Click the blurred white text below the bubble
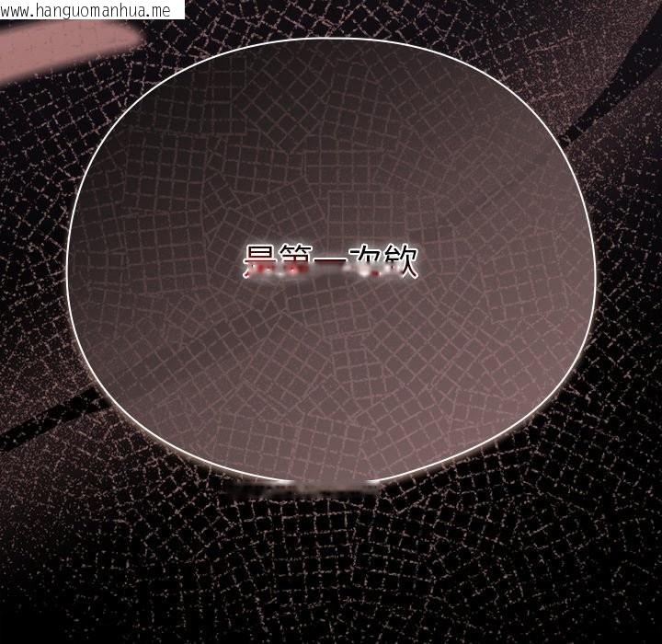Image resolution: width=662 pixels, height=644 pixels. [303, 488]
